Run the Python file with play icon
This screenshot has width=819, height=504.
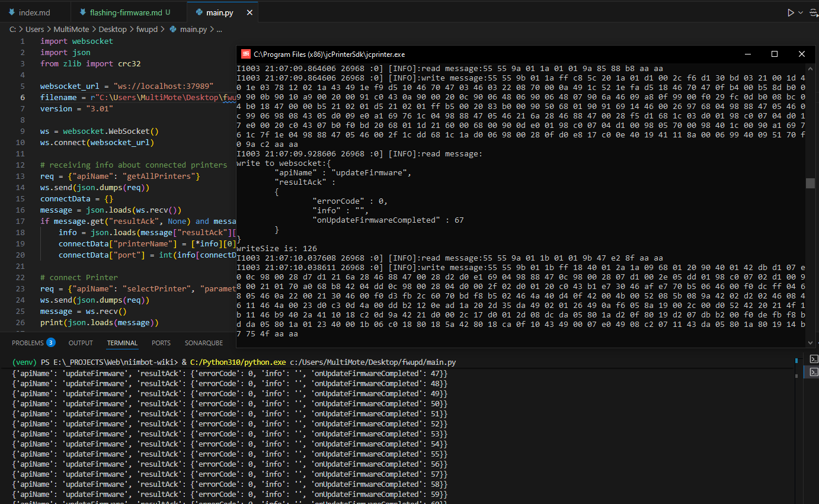tap(790, 12)
